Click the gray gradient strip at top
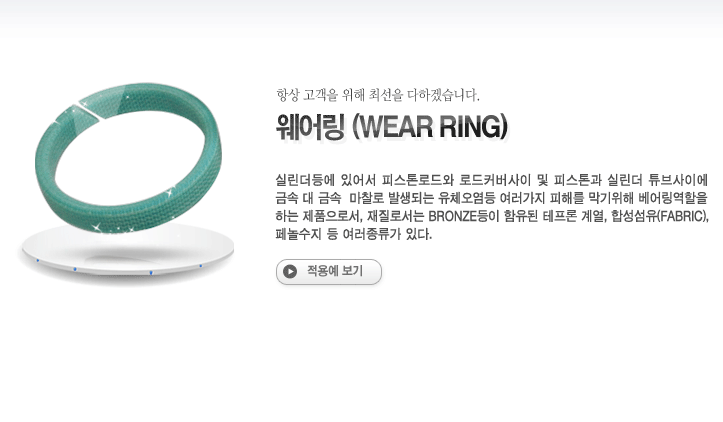The image size is (723, 422). (362, 18)
